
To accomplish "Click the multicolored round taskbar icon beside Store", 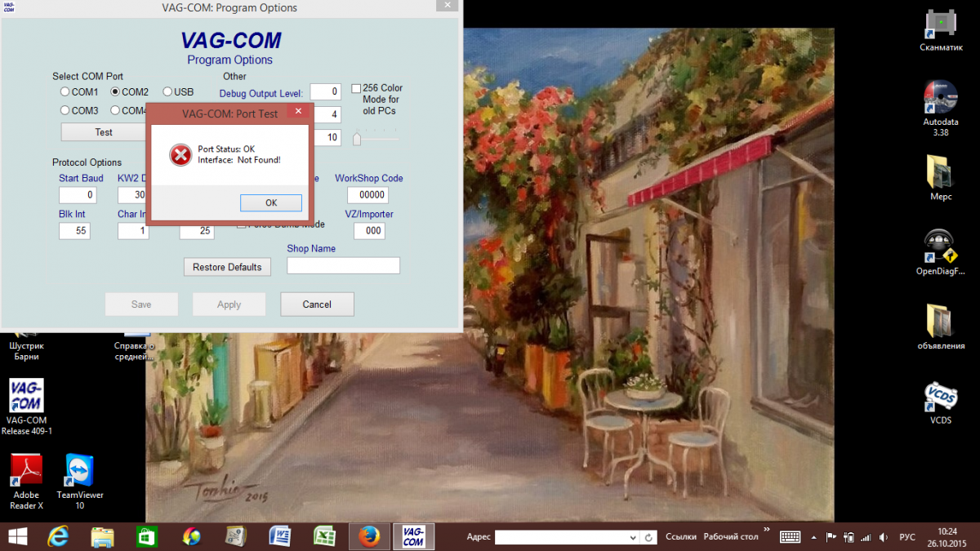I will point(192,536).
